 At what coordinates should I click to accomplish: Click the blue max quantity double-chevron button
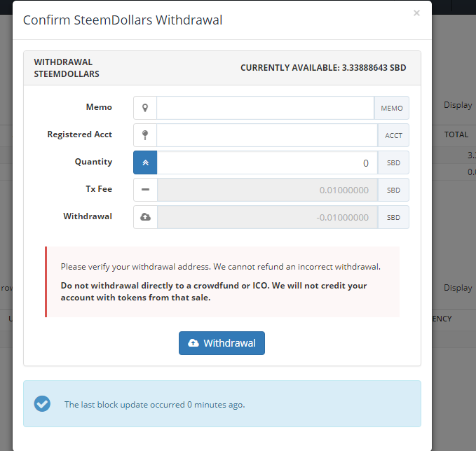coord(145,162)
